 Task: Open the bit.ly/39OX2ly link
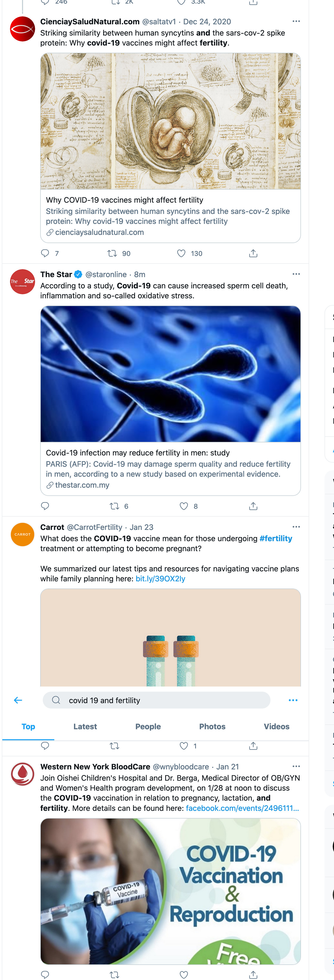tap(160, 579)
